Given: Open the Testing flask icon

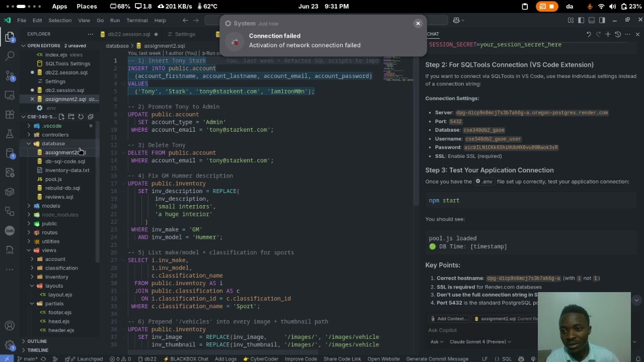Looking at the screenshot, I should click(x=10, y=134).
